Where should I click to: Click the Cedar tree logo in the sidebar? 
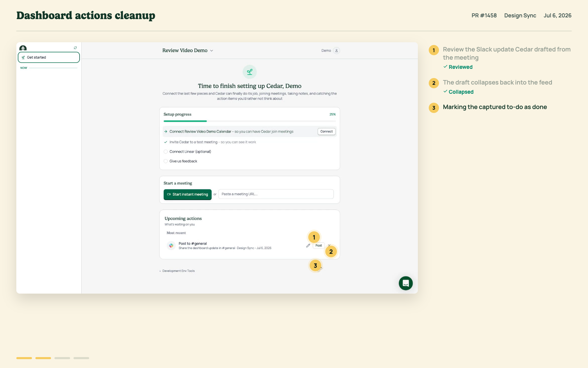[23, 48]
